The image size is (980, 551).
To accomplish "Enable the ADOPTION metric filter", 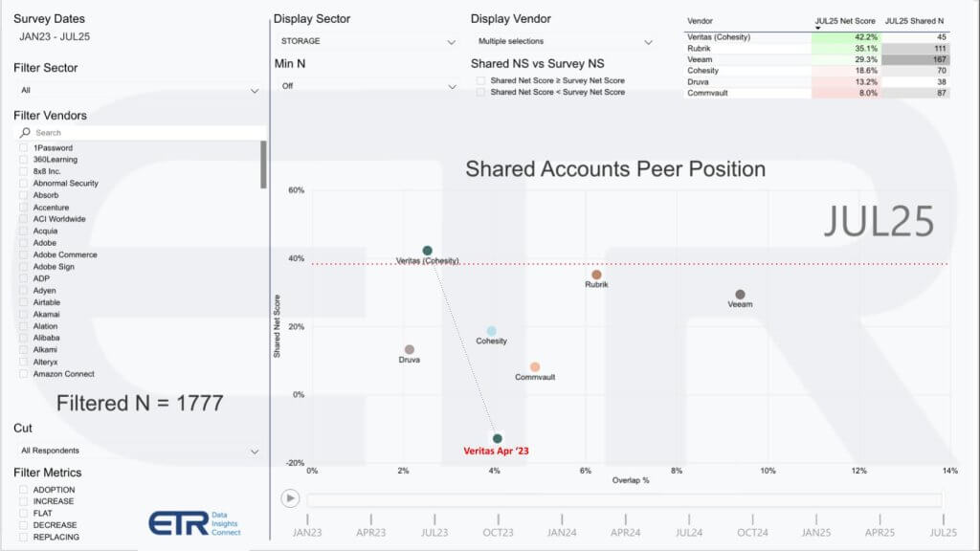I will (x=24, y=490).
